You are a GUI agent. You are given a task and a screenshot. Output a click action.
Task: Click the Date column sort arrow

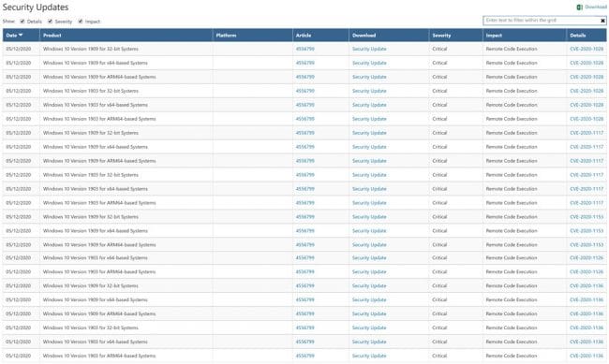21,35
